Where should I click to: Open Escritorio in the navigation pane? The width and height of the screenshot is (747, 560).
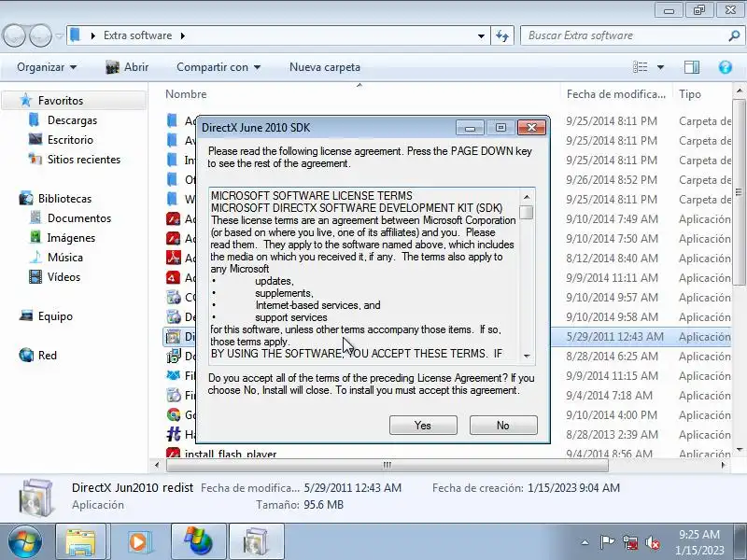70,140
